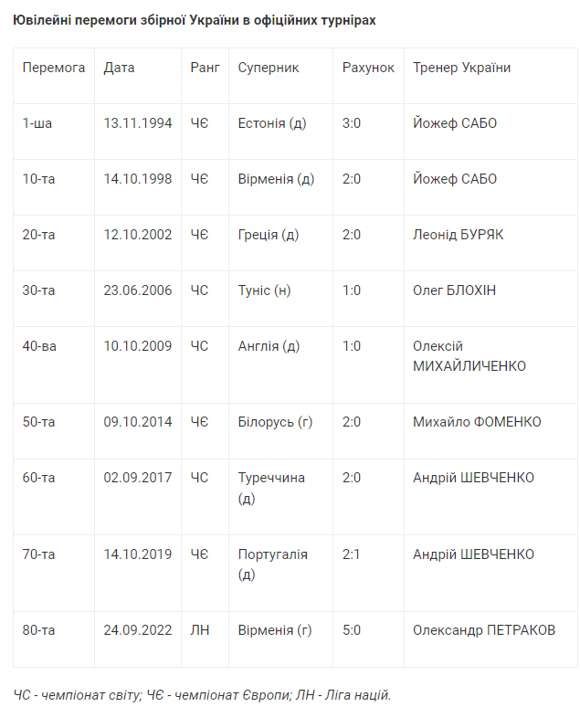Click the "10-та" victory cell
The image size is (580, 728).
coord(38,179)
